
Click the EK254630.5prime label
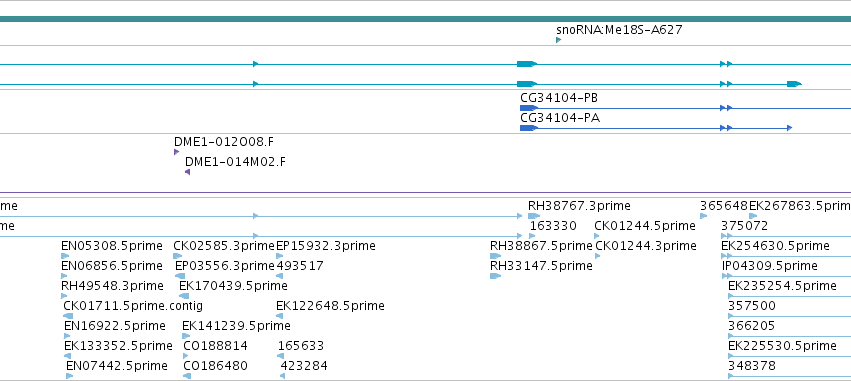point(775,246)
